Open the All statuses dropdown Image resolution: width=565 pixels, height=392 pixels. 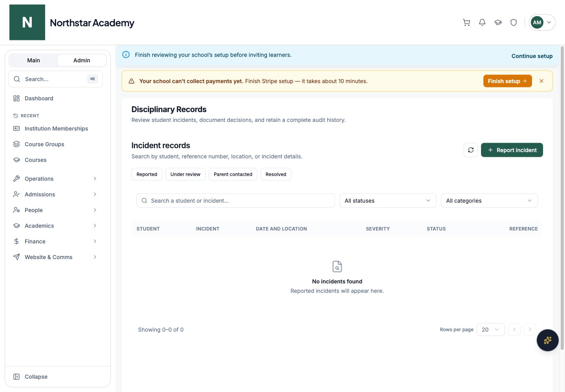coord(388,201)
